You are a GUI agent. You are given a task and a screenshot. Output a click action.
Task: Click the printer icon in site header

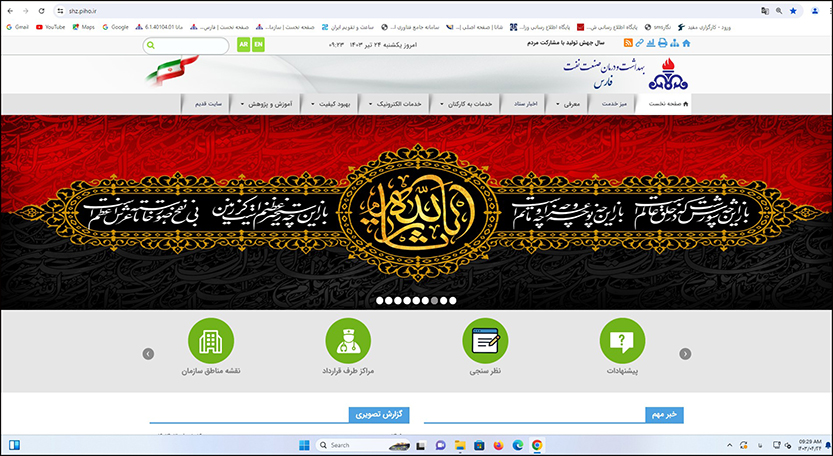[x=662, y=43]
